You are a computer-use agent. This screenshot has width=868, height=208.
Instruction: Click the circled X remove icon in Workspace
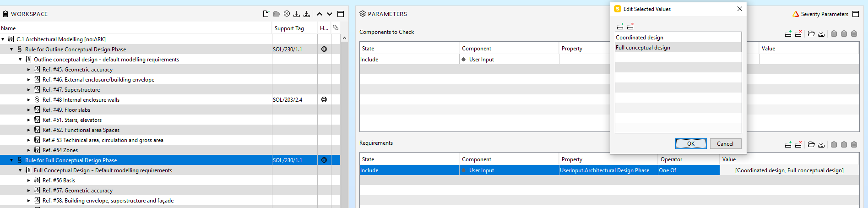[x=287, y=14]
